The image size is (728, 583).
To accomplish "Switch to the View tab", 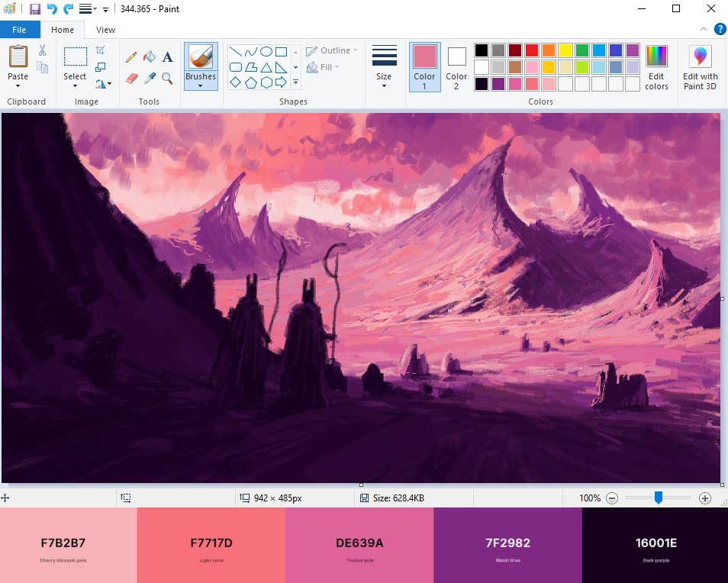I will (x=105, y=30).
